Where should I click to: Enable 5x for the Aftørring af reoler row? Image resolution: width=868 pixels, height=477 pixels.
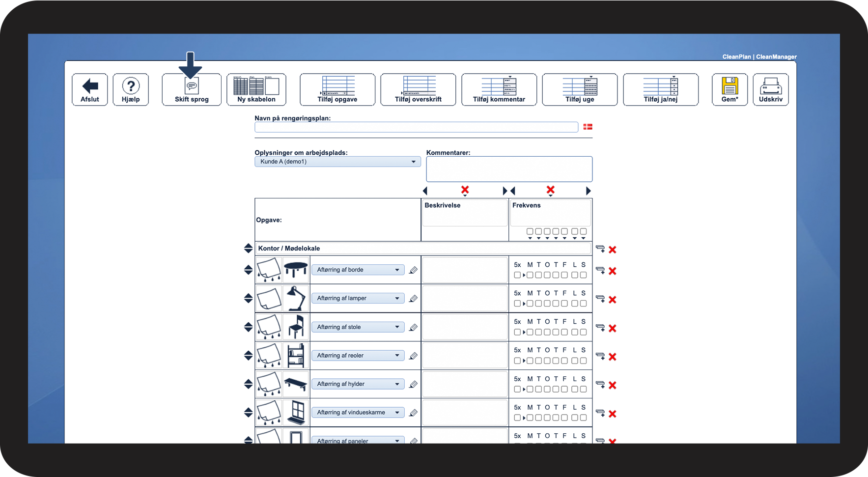[517, 361]
